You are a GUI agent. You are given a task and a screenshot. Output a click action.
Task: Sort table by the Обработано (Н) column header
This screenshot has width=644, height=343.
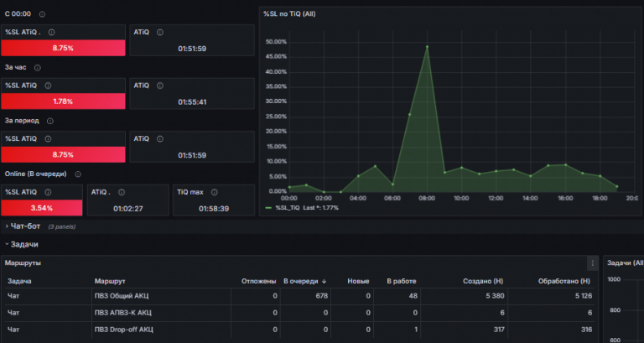[x=563, y=282]
